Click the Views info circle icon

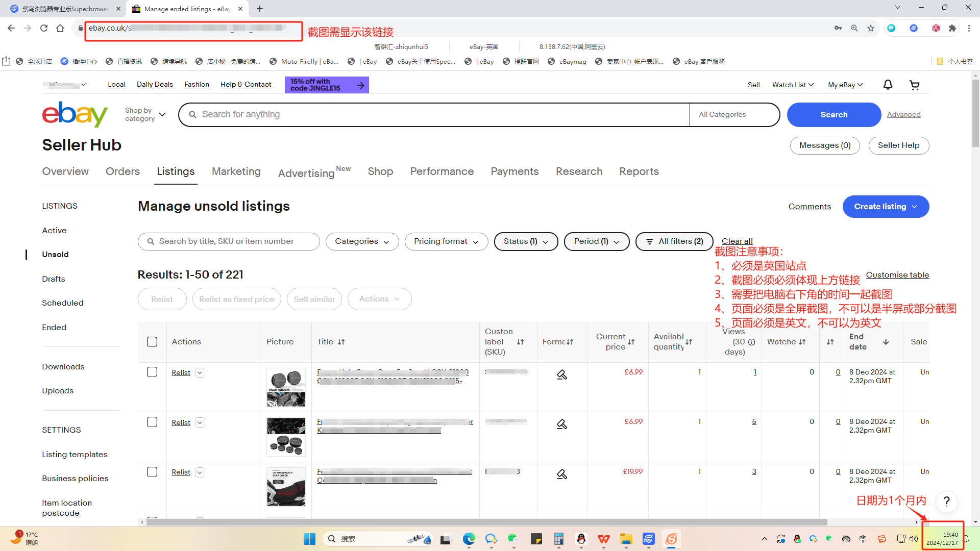tap(751, 342)
